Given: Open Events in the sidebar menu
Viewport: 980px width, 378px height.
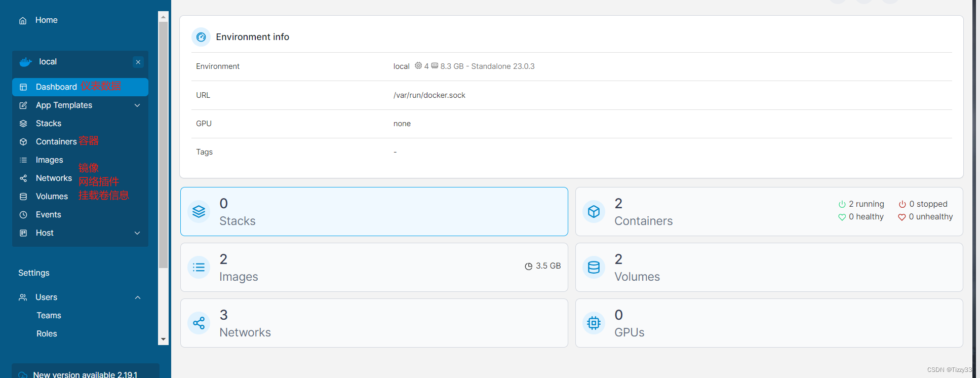Looking at the screenshot, I should [48, 215].
